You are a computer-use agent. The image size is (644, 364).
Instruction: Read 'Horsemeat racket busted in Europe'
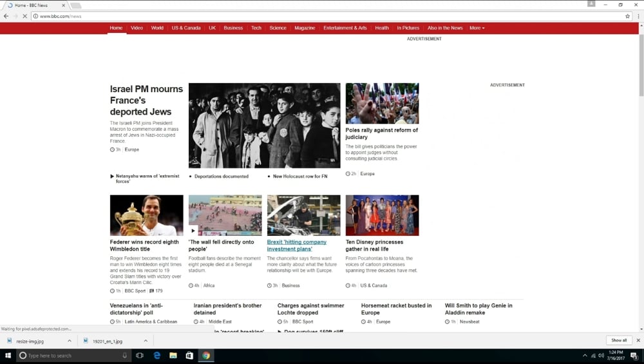[x=396, y=309]
